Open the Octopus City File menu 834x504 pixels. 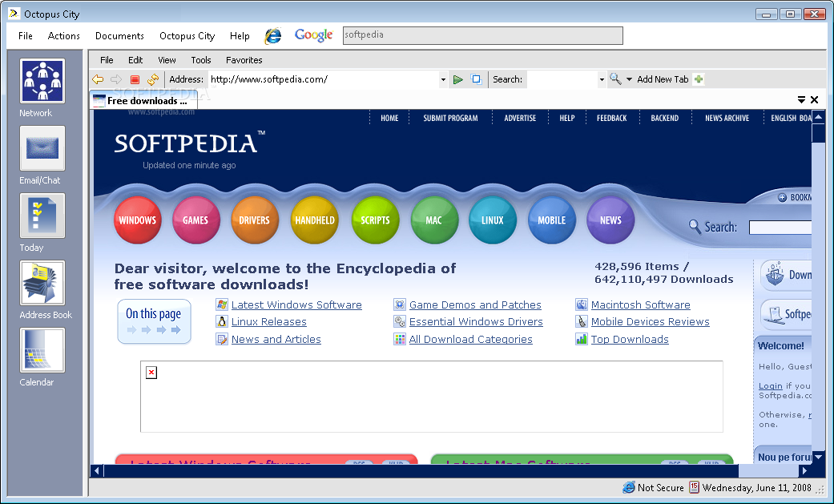[25, 36]
